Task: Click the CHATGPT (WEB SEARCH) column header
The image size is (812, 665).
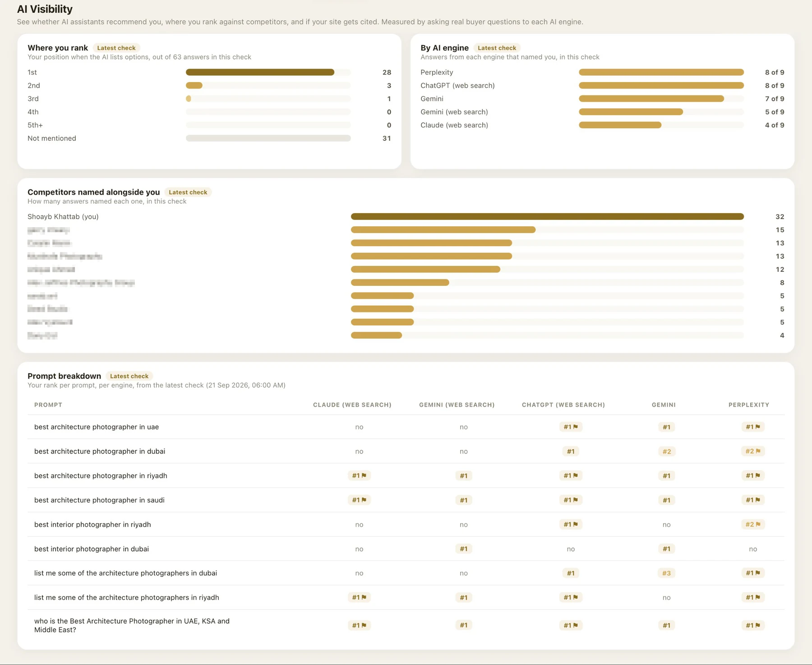Action: tap(563, 405)
